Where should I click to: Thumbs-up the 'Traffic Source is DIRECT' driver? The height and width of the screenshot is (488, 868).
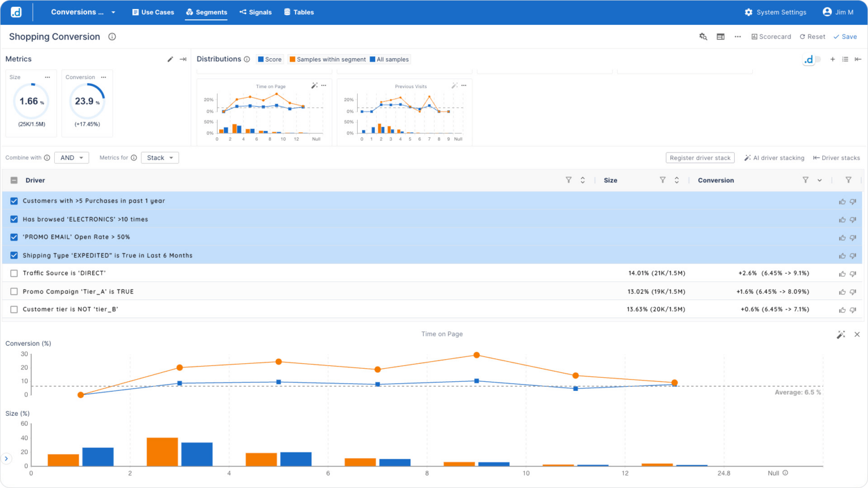[x=841, y=273]
